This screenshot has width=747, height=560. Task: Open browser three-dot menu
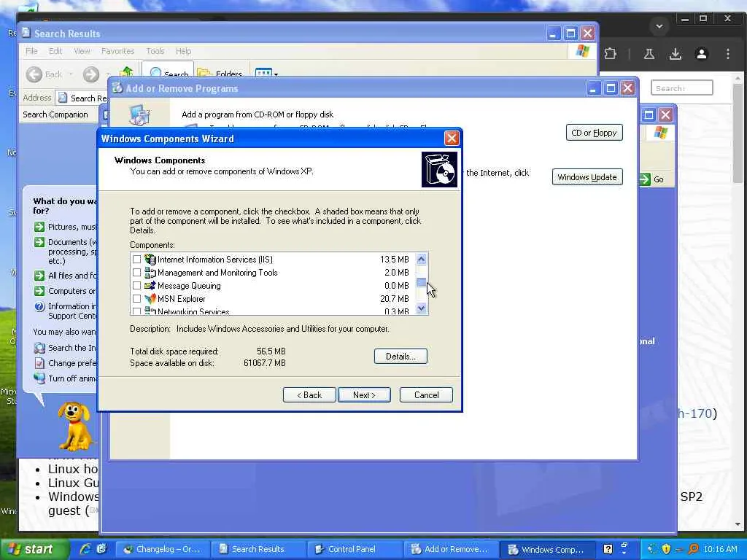point(727,54)
